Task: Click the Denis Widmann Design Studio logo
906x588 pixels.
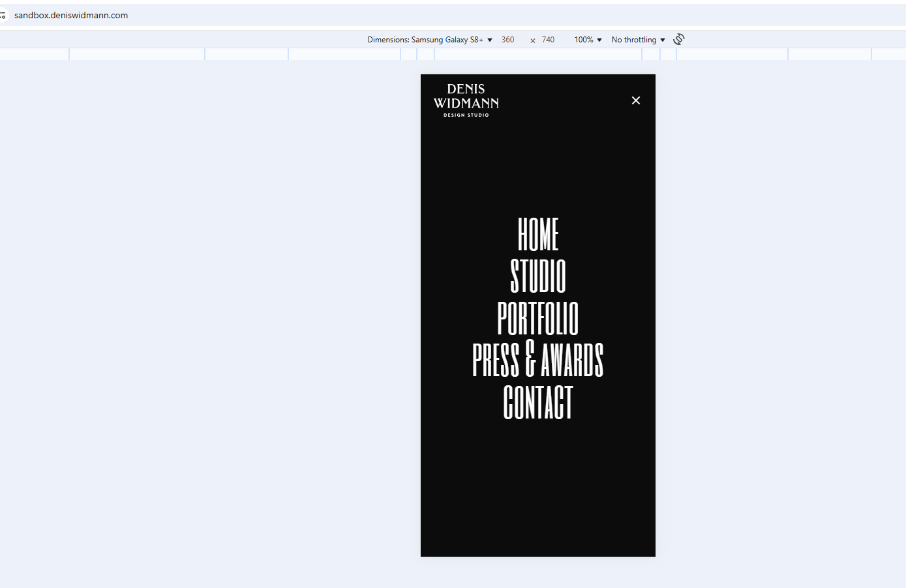Action: pos(466,100)
